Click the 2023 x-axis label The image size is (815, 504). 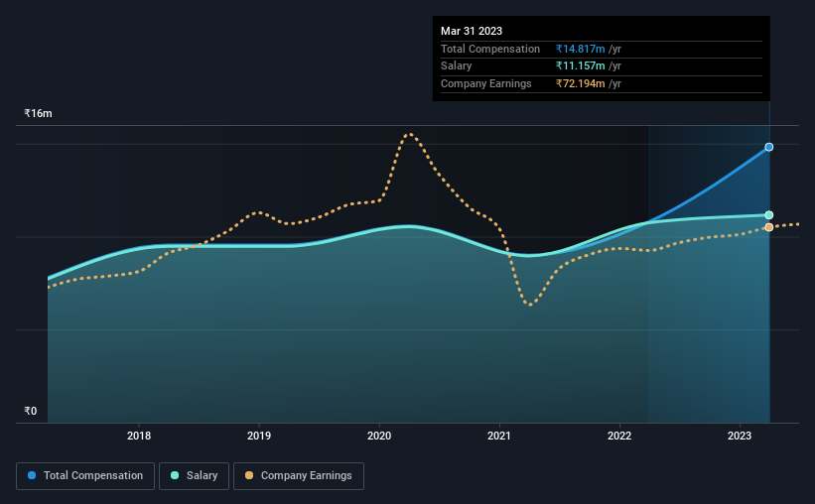(x=740, y=436)
